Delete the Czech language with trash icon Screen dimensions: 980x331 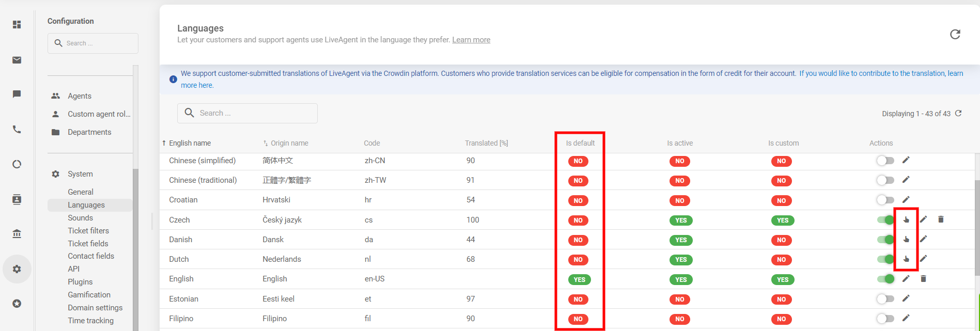pyautogui.click(x=941, y=219)
